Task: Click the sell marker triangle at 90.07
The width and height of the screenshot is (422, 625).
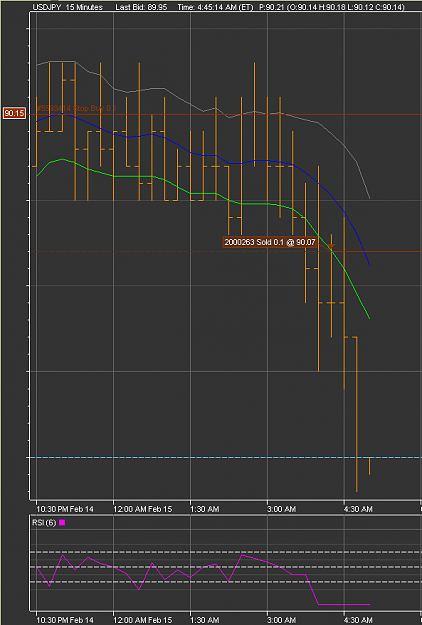Action: click(x=331, y=246)
